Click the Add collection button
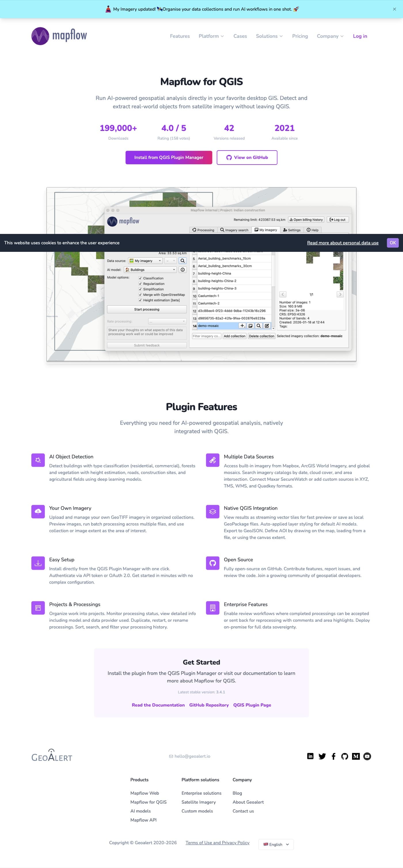The image size is (403, 868). 235,336
